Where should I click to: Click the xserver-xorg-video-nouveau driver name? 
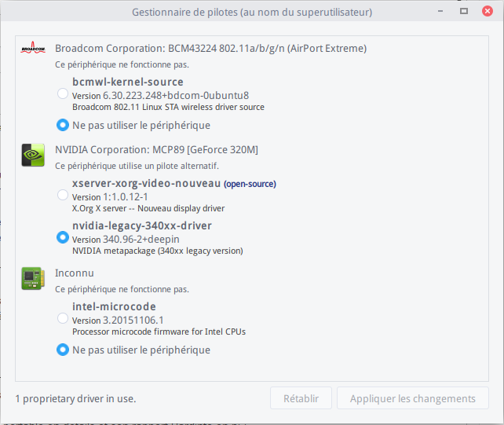(146, 183)
